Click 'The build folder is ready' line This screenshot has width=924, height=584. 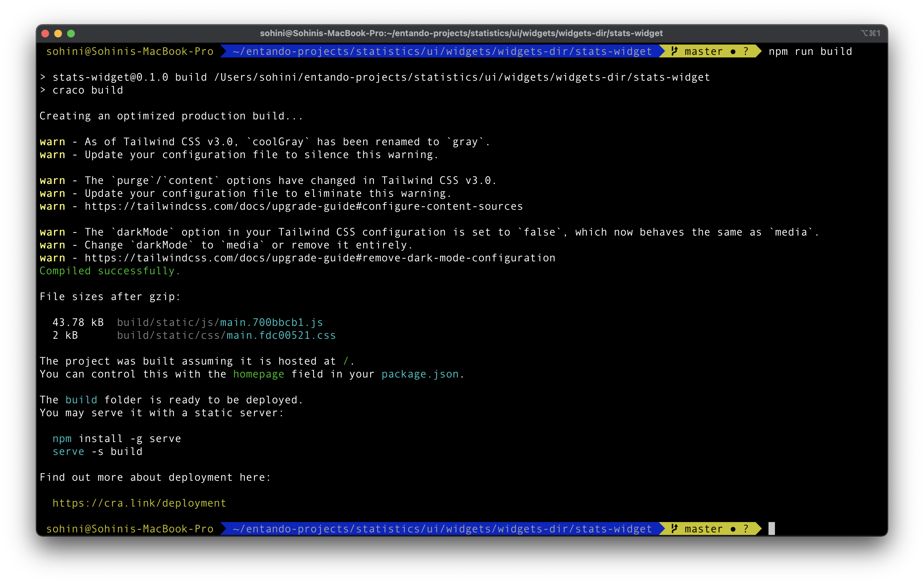click(171, 400)
